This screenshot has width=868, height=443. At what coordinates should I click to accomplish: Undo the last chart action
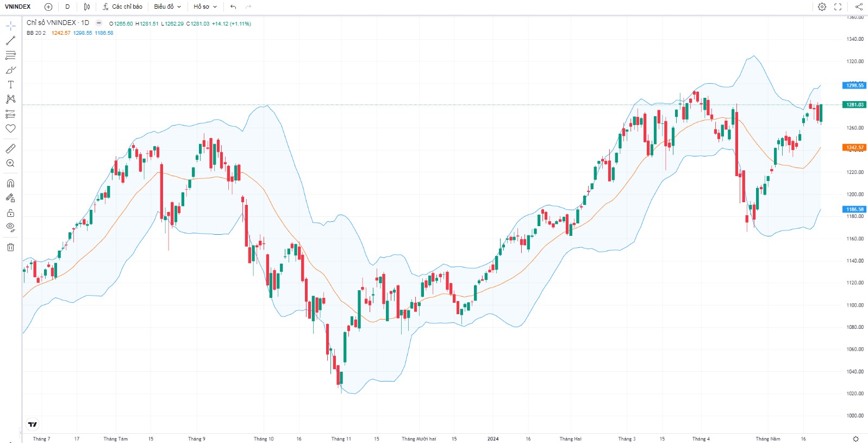tap(233, 7)
